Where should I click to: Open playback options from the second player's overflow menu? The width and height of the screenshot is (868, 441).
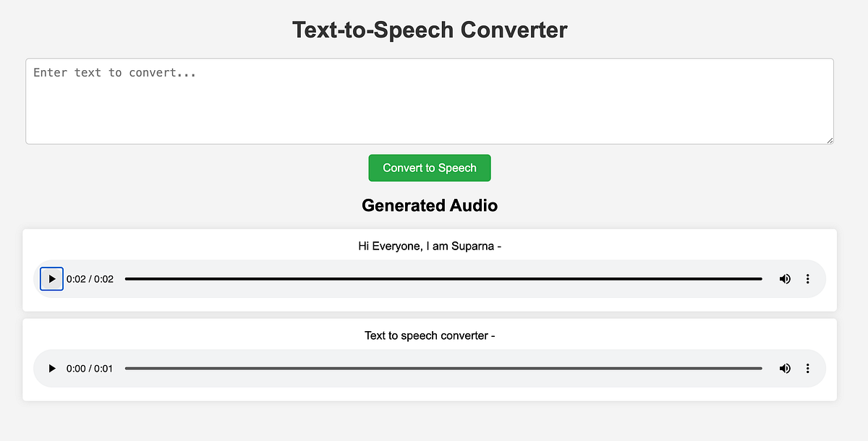807,368
